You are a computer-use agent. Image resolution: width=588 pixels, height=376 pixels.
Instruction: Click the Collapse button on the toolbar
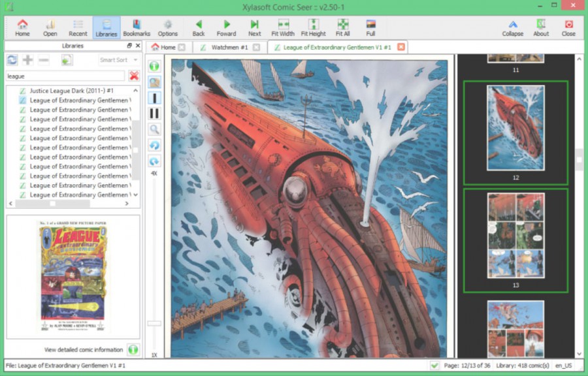[x=512, y=26]
